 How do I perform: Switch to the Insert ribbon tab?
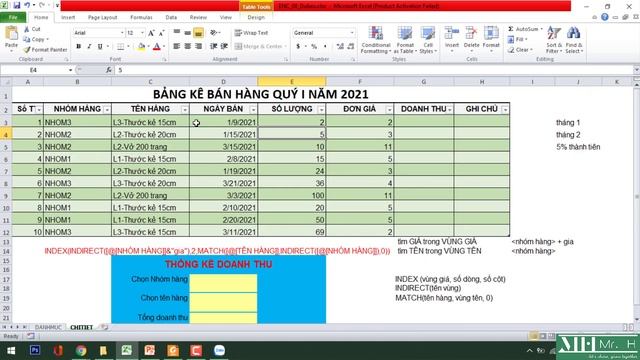click(68, 18)
